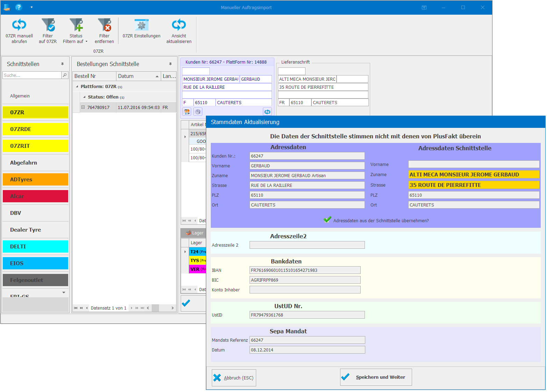Select the Dealer Tyre interface
The image size is (547, 392).
(35, 230)
